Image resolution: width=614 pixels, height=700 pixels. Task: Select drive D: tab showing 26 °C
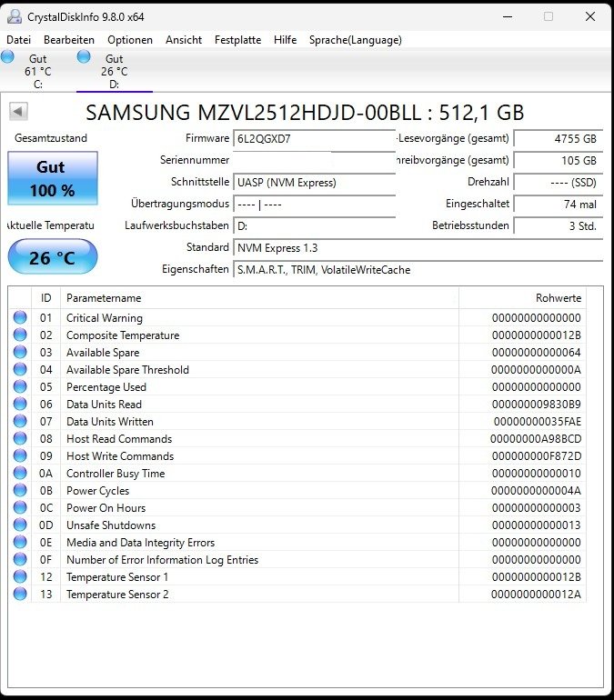click(x=115, y=71)
